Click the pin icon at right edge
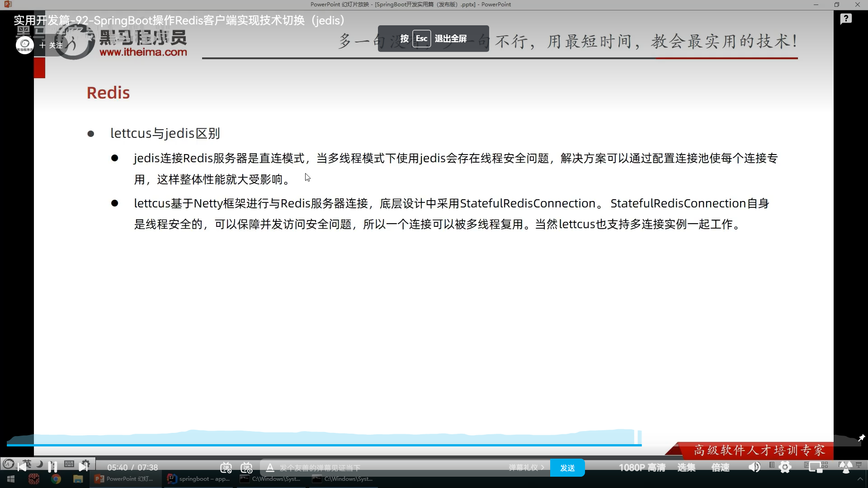Viewport: 868px width, 488px height. click(x=861, y=438)
